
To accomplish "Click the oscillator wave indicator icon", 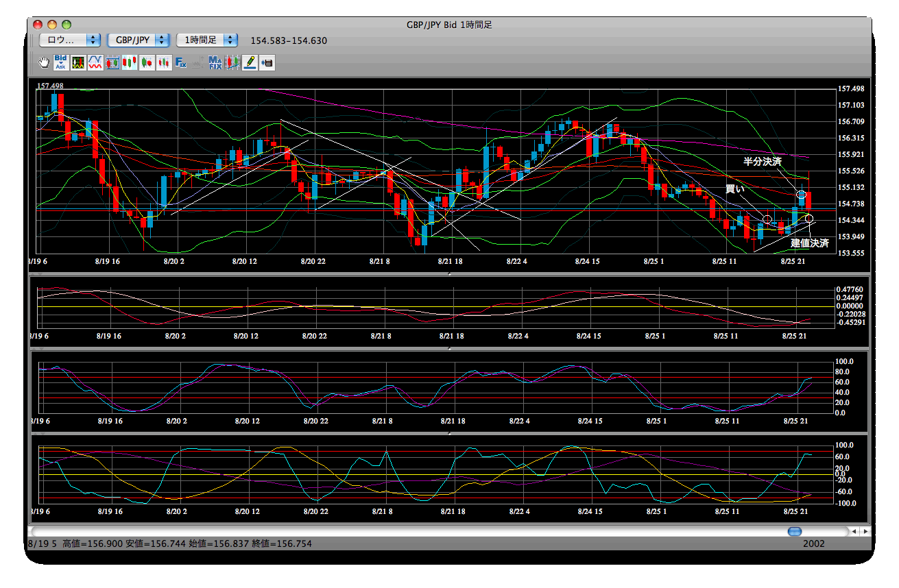I will [95, 62].
